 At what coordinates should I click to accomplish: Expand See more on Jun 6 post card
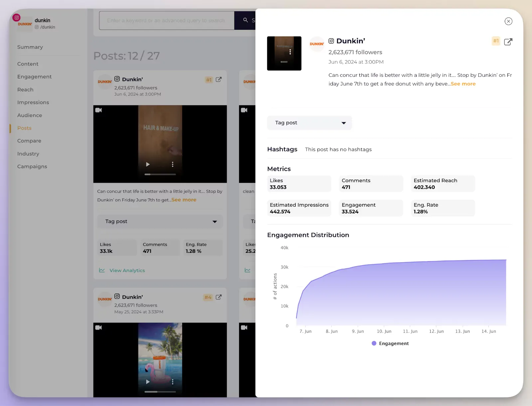[x=184, y=200]
